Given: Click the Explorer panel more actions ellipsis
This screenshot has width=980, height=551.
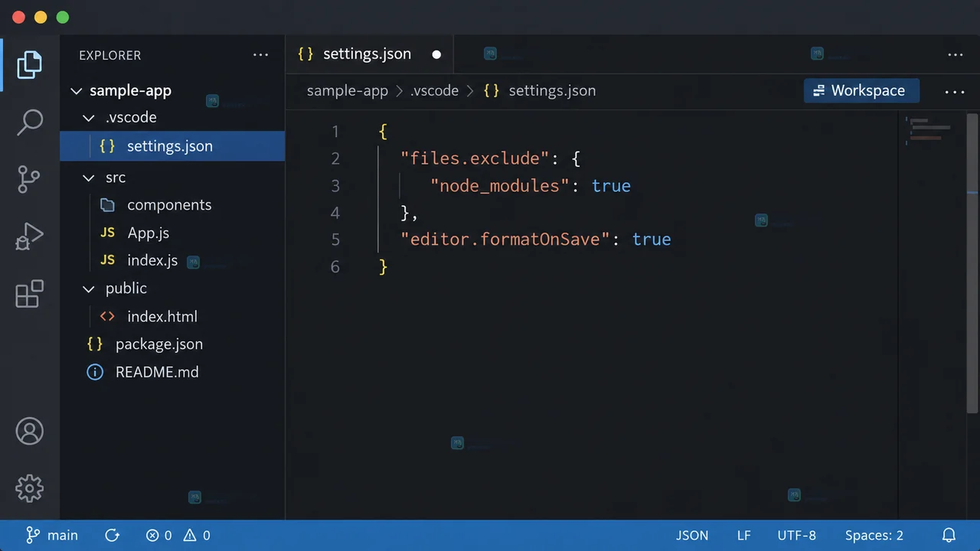Looking at the screenshot, I should click(x=260, y=55).
